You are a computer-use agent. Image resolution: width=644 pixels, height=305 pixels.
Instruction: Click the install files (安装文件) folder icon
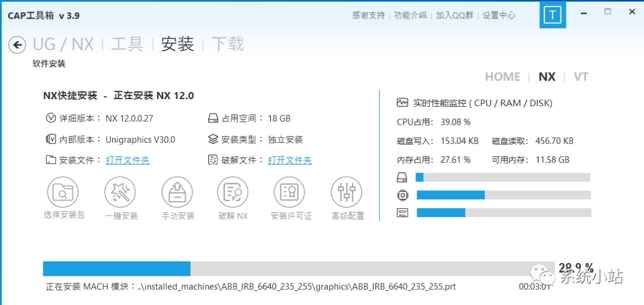click(x=51, y=161)
